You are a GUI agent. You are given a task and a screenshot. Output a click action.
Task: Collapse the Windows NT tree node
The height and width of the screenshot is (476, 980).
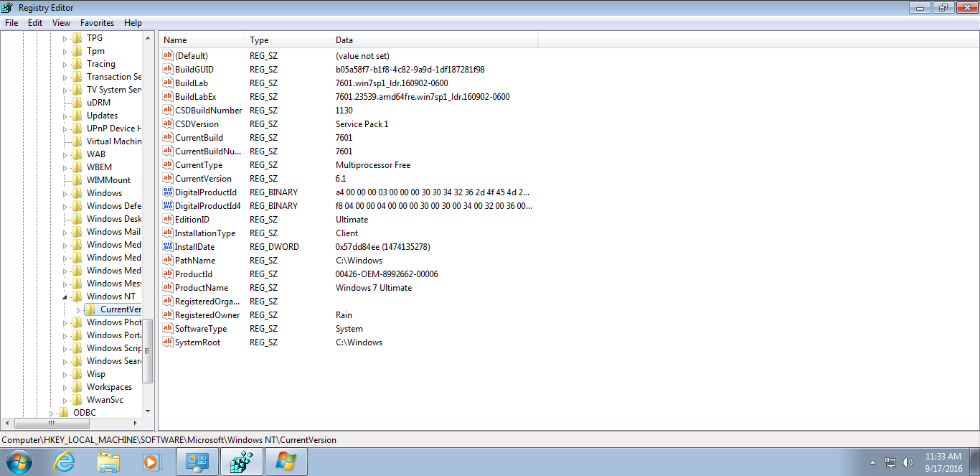(x=65, y=297)
